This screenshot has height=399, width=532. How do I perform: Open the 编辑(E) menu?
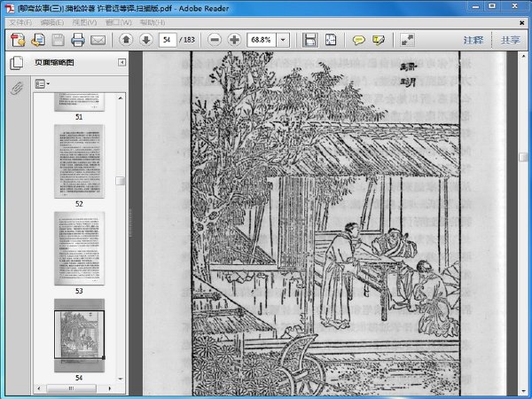[x=52, y=22]
